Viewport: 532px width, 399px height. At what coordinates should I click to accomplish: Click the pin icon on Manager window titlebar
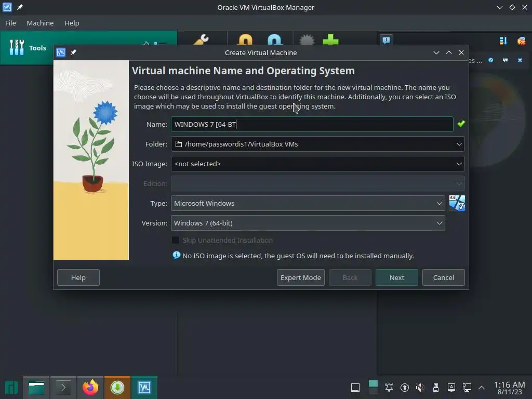tap(20, 7)
